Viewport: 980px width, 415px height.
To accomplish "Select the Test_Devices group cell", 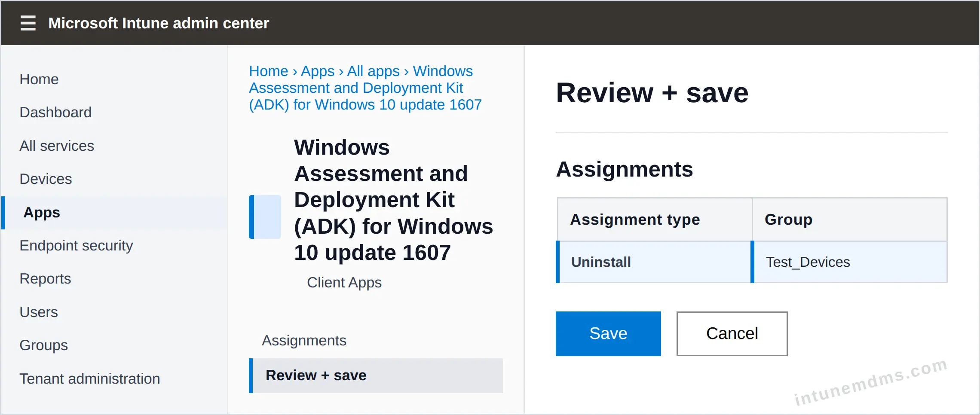I will point(849,262).
